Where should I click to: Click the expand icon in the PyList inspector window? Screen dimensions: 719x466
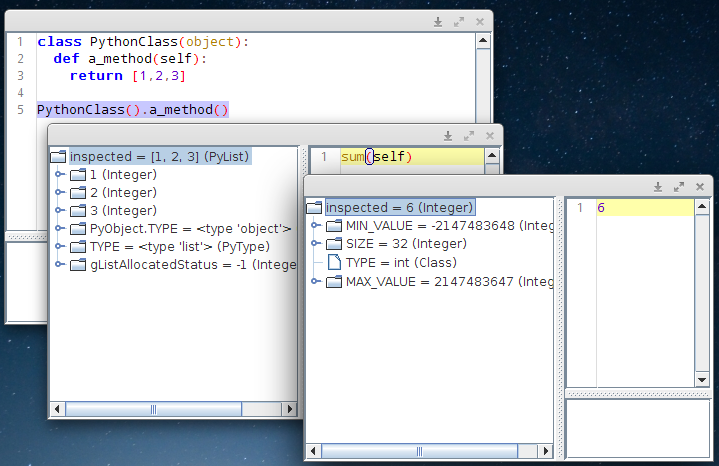click(469, 136)
